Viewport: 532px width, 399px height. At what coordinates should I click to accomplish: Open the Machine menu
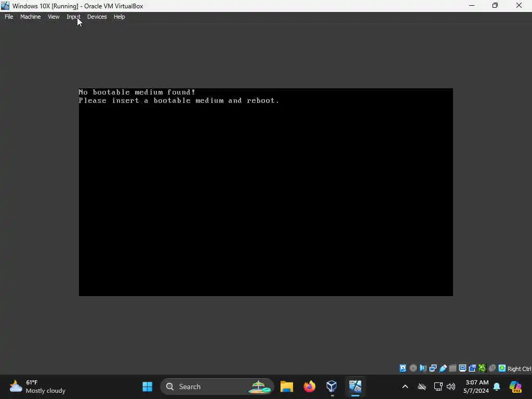click(x=31, y=17)
